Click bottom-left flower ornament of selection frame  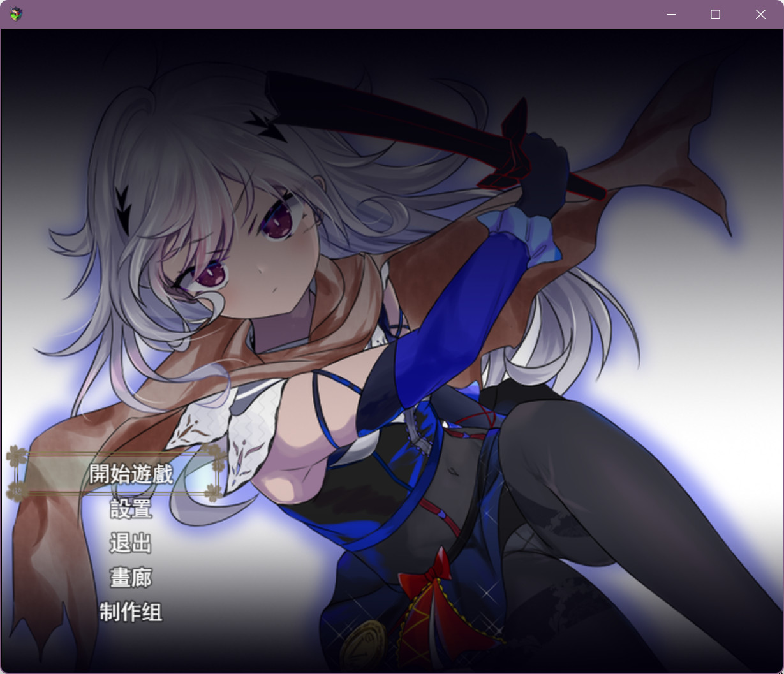pos(16,492)
